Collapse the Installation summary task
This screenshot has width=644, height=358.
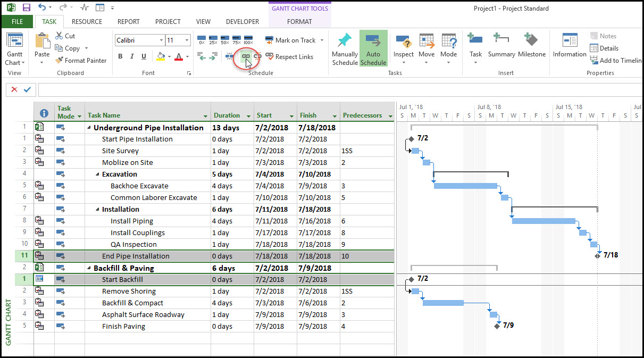[x=97, y=210]
